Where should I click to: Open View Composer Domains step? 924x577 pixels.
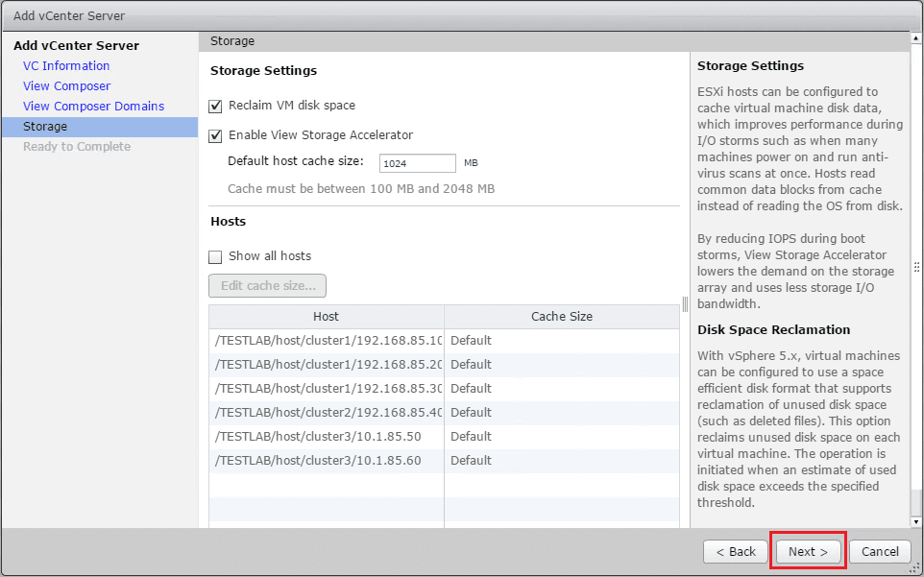93,107
